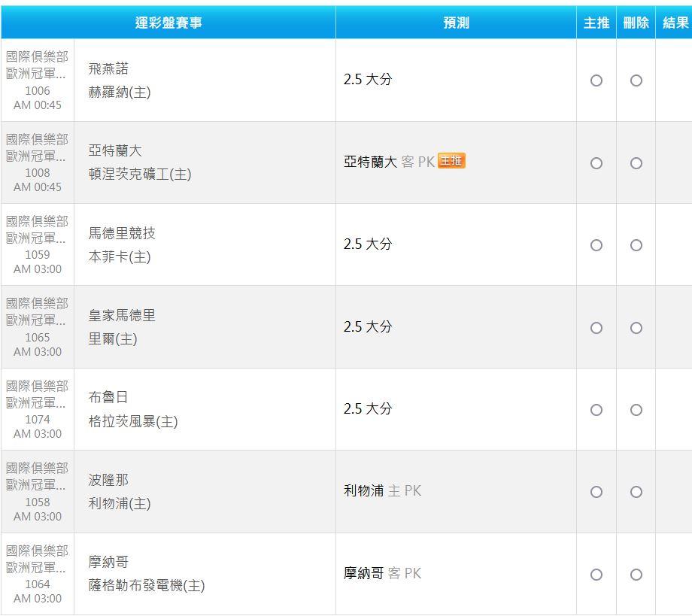Pick 主推 radio for 皇家馬德里 vs 里爾
This screenshot has height=616, width=692.
(596, 328)
